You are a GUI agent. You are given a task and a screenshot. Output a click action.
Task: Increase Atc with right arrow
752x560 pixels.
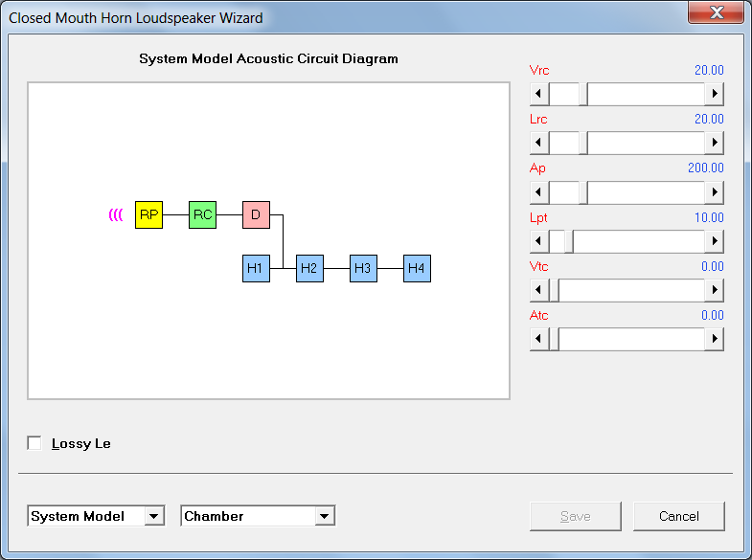click(x=714, y=339)
